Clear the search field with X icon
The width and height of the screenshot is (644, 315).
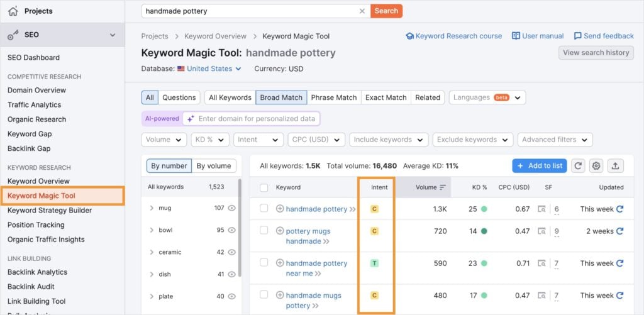click(362, 11)
